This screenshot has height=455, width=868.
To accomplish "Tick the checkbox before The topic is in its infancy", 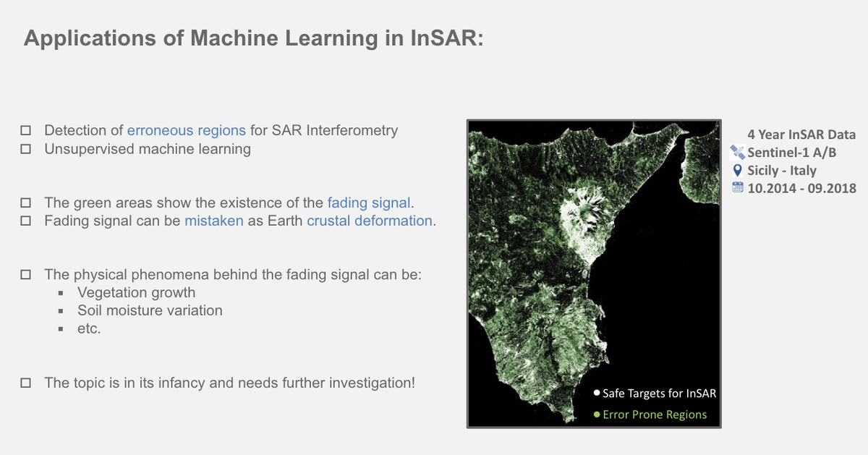I will pos(26,383).
